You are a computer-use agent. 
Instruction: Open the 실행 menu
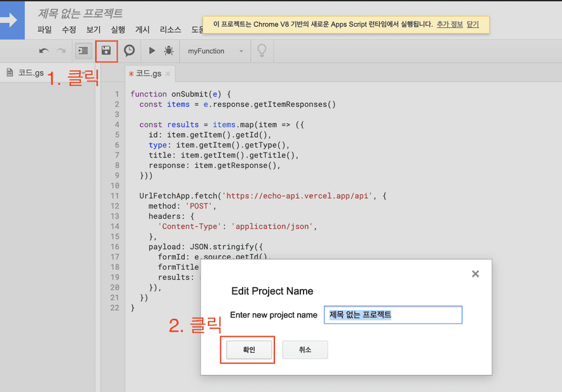pos(118,30)
